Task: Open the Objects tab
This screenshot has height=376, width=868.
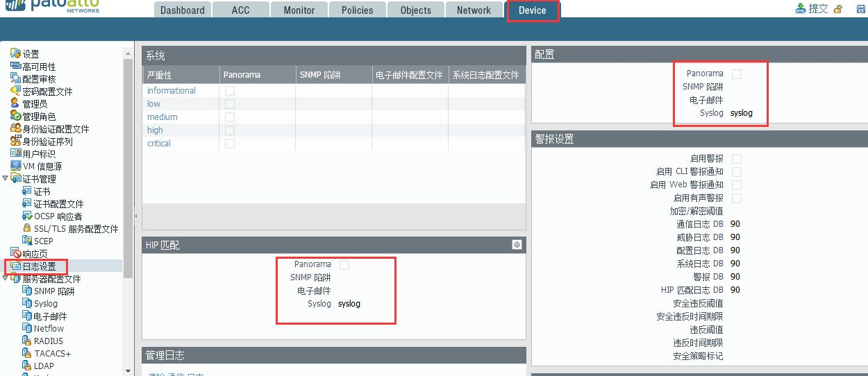Action: pos(416,10)
